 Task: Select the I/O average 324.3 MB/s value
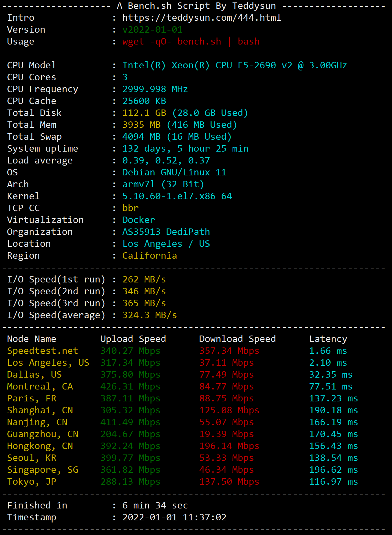pos(149,315)
